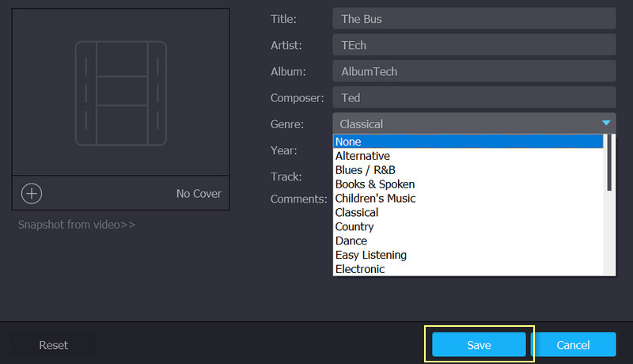The image size is (633, 364).
Task: Choose Children's Music genre
Action: (x=468, y=199)
